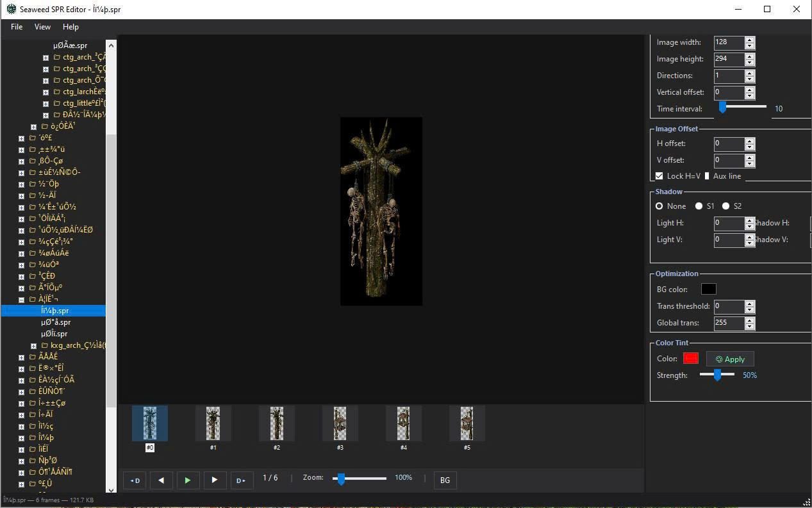Select frame thumbnail #3
812x508 pixels.
point(340,423)
